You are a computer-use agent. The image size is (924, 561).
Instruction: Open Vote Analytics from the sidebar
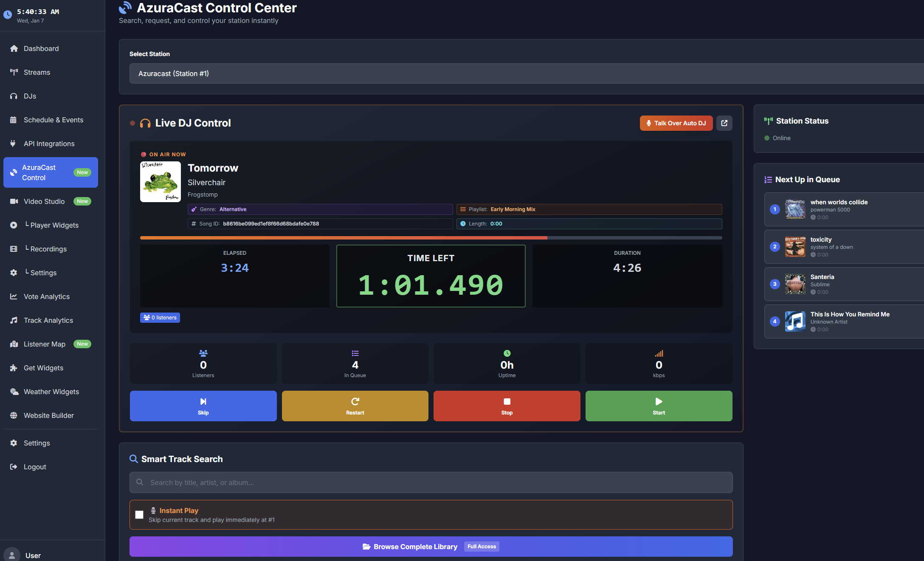47,296
